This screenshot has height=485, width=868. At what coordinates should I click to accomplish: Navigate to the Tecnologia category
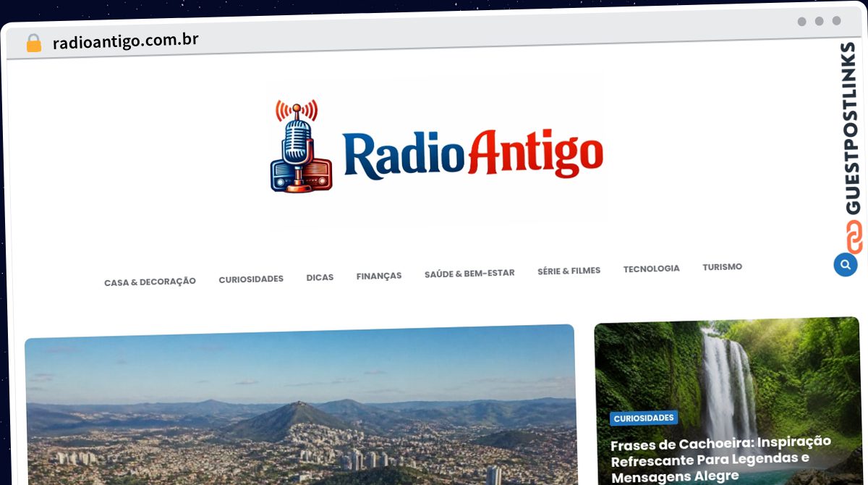pyautogui.click(x=651, y=269)
